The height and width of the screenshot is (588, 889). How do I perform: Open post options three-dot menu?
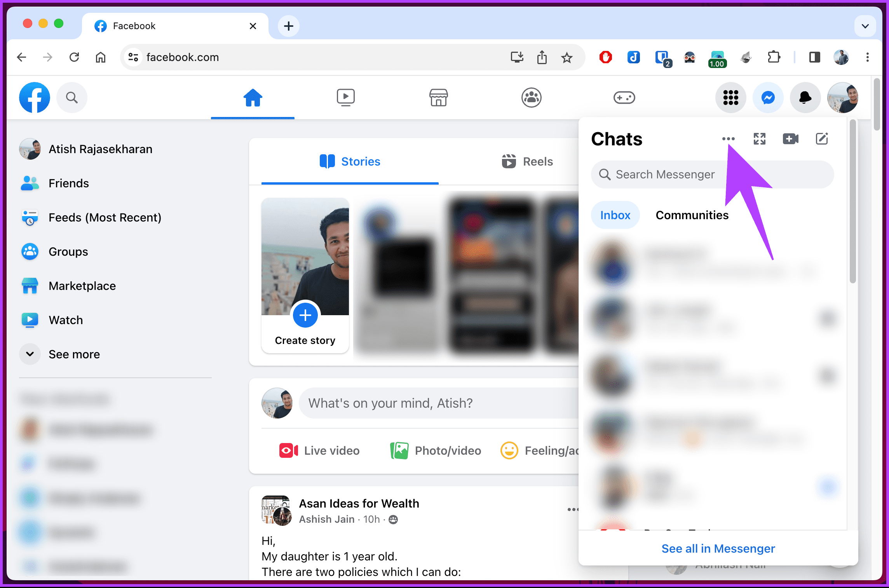573,509
